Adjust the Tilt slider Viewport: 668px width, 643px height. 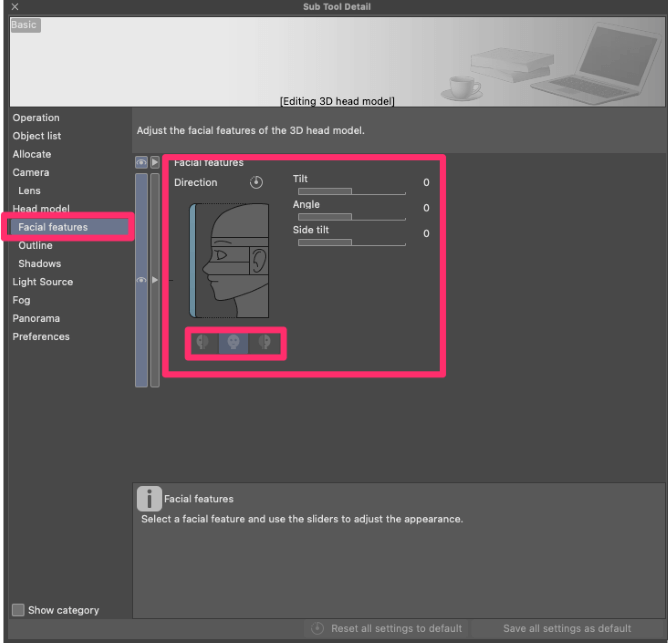351,191
